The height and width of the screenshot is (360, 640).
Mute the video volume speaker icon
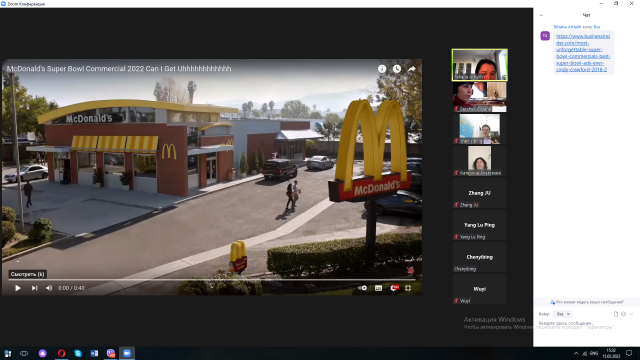49,288
